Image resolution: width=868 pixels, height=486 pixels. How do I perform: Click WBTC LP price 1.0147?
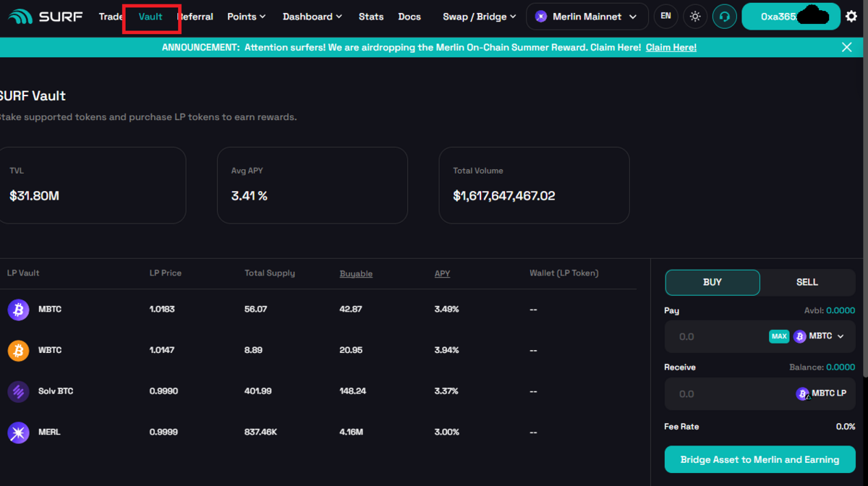coord(162,350)
